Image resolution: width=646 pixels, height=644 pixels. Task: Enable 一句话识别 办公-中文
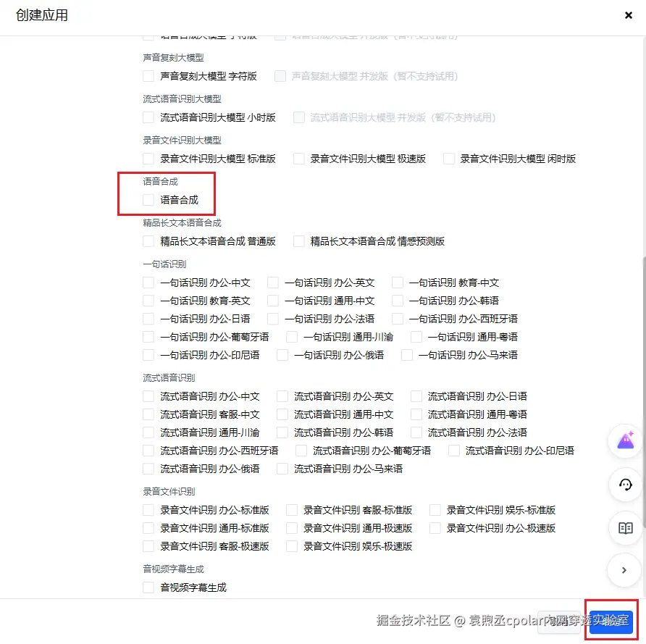pyautogui.click(x=147, y=282)
